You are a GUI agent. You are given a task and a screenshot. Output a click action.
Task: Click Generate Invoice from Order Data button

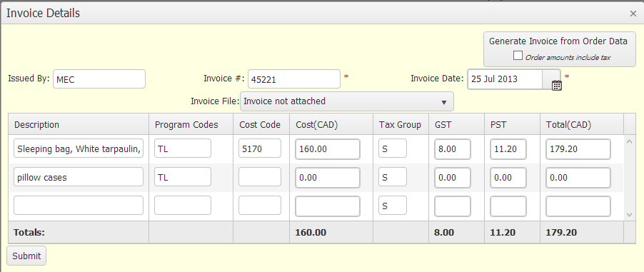(559, 49)
